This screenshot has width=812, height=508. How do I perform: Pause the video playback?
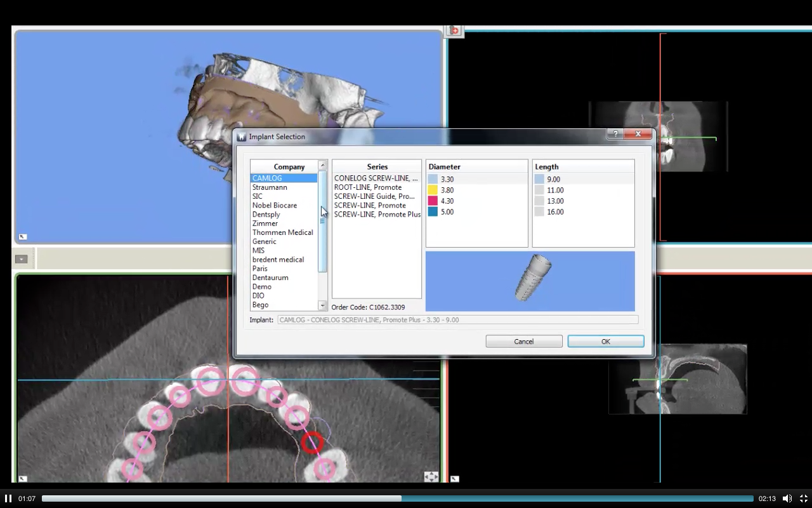tap(8, 498)
